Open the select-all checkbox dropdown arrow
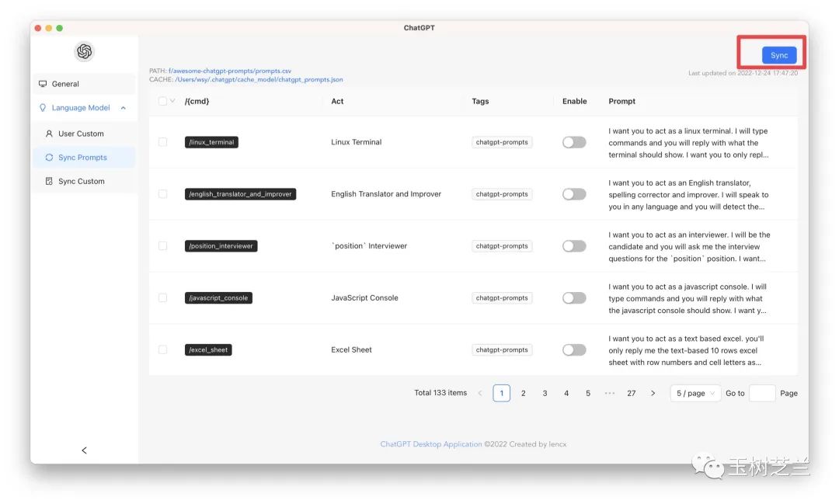Viewport: 839px width, 504px height. pyautogui.click(x=172, y=101)
